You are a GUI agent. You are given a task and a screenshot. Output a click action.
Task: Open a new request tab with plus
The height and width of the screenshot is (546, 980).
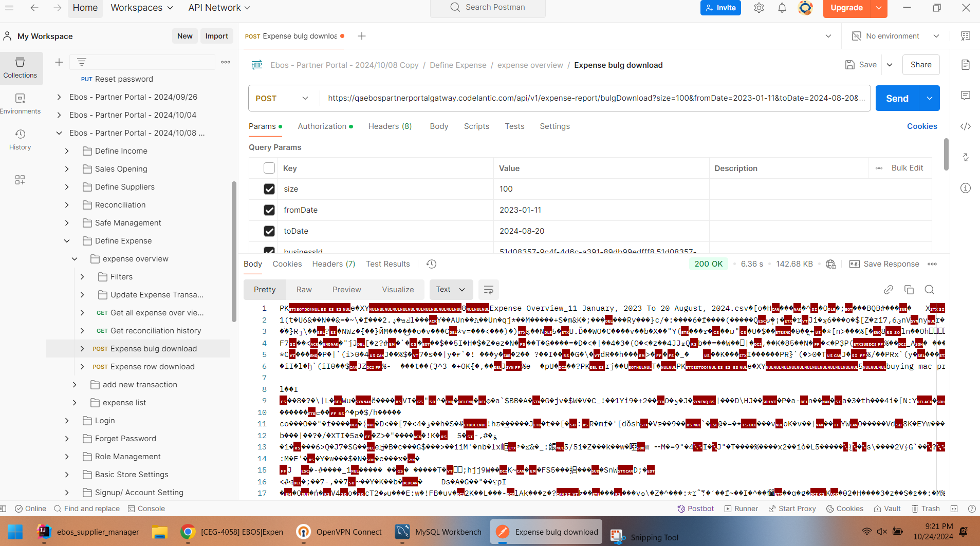(362, 36)
